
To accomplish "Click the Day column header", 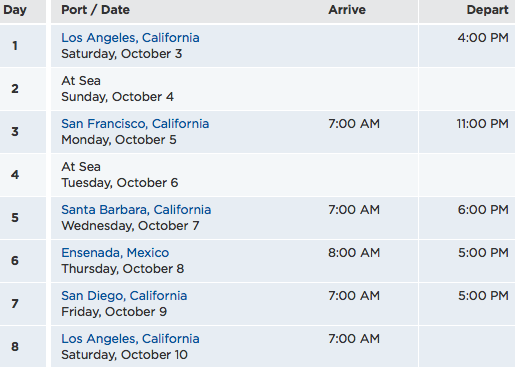I will (x=15, y=10).
